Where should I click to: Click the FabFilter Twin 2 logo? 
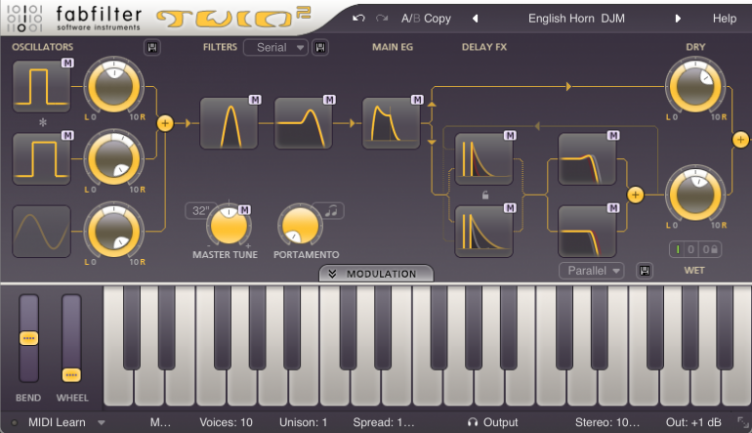tap(234, 17)
